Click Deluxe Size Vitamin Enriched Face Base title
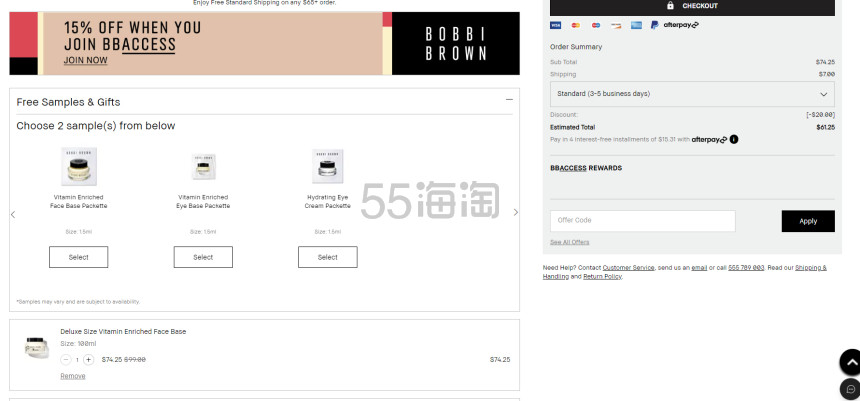This screenshot has height=401, width=860. click(x=123, y=331)
